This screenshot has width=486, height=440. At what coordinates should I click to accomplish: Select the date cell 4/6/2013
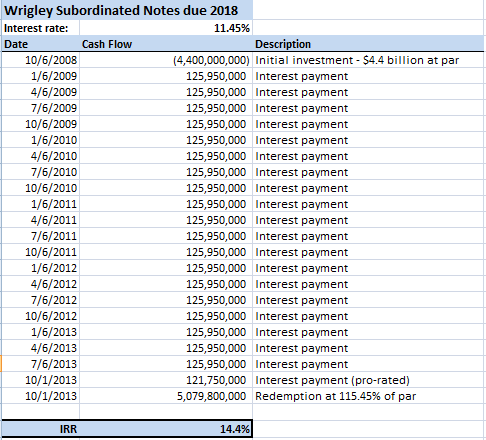[x=41, y=348]
